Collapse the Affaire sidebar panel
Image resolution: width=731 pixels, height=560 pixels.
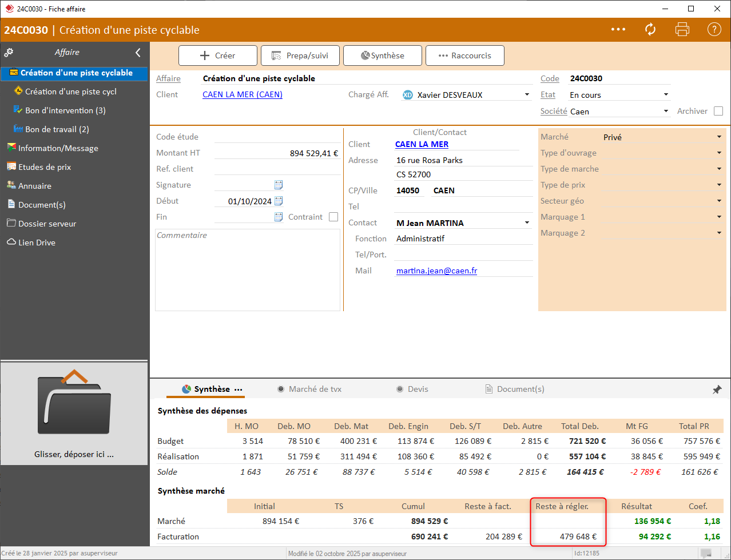click(x=138, y=53)
